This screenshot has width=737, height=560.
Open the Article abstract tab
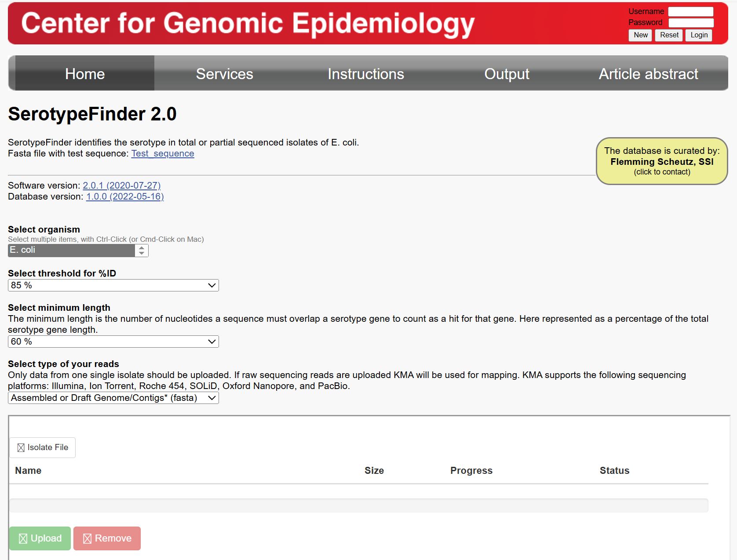tap(648, 74)
